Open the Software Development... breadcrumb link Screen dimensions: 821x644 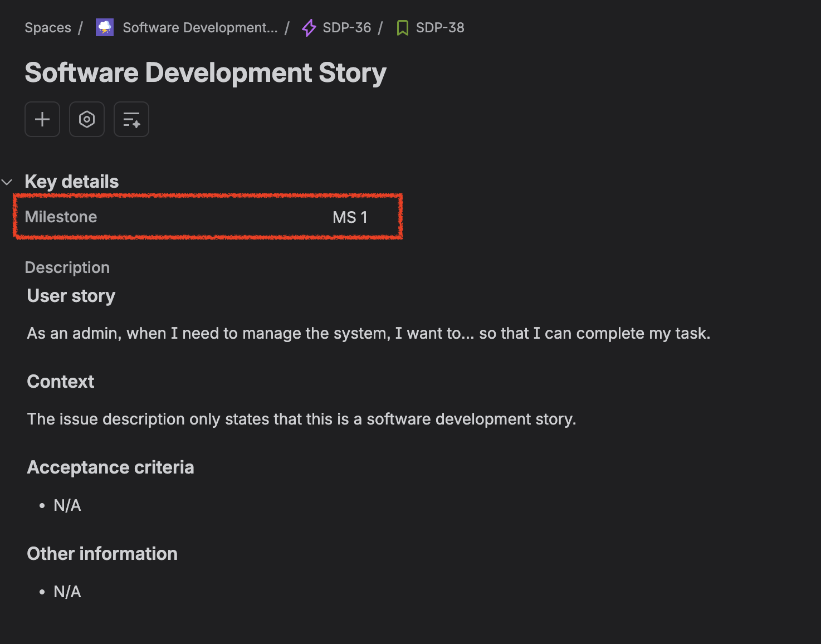200,28
